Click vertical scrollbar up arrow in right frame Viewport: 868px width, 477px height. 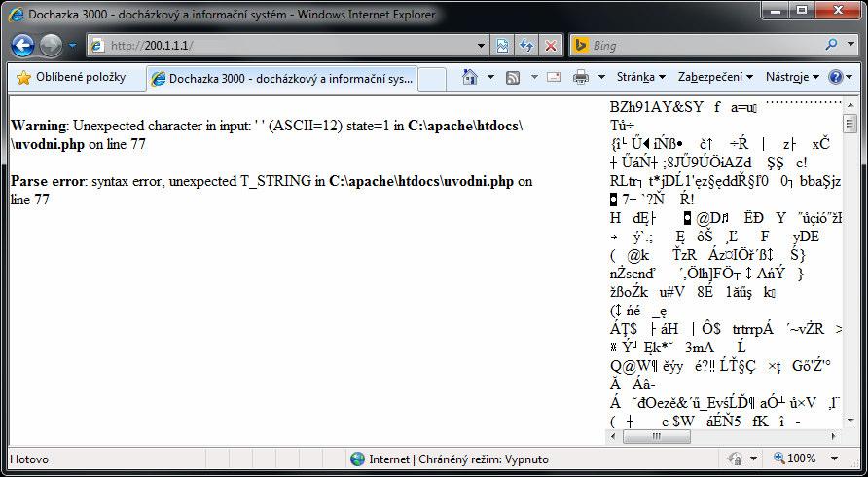[850, 105]
